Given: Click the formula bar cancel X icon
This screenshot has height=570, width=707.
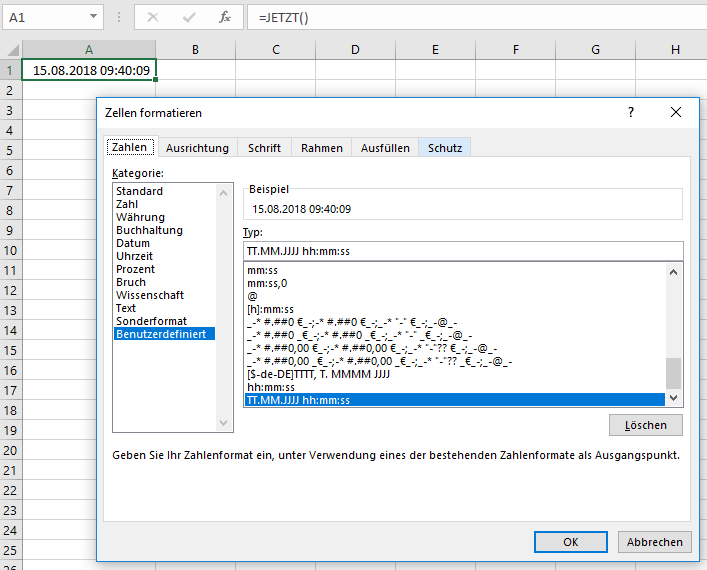Looking at the screenshot, I should click(153, 17).
